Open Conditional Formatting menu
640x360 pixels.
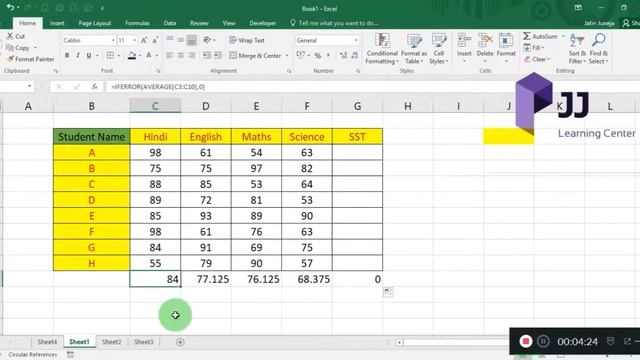coord(382,49)
